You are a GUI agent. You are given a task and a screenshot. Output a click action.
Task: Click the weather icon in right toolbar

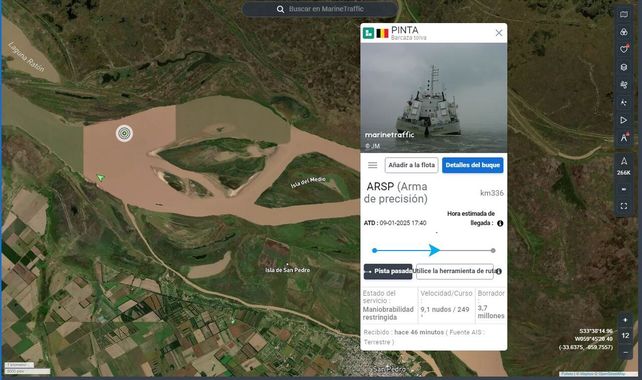(624, 85)
